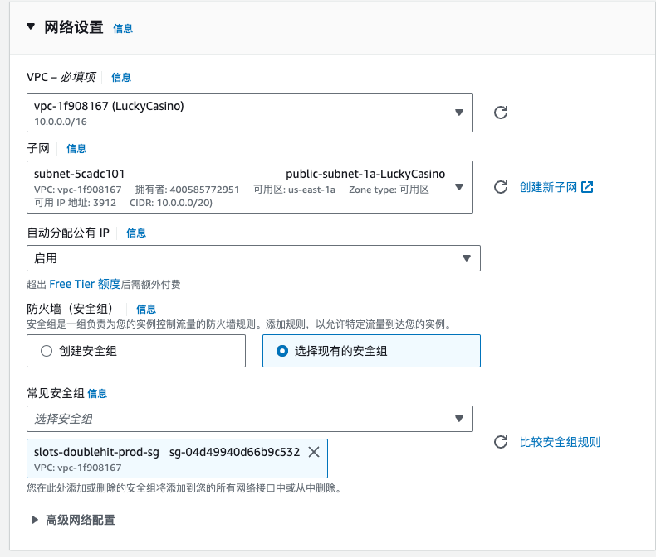Open 信息 link beside 自动分配公有 IP
The image size is (656, 557).
point(136,233)
